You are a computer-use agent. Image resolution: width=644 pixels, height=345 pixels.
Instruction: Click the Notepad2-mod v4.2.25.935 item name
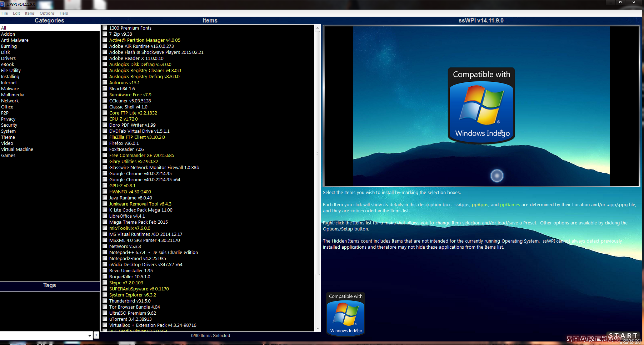138,258
